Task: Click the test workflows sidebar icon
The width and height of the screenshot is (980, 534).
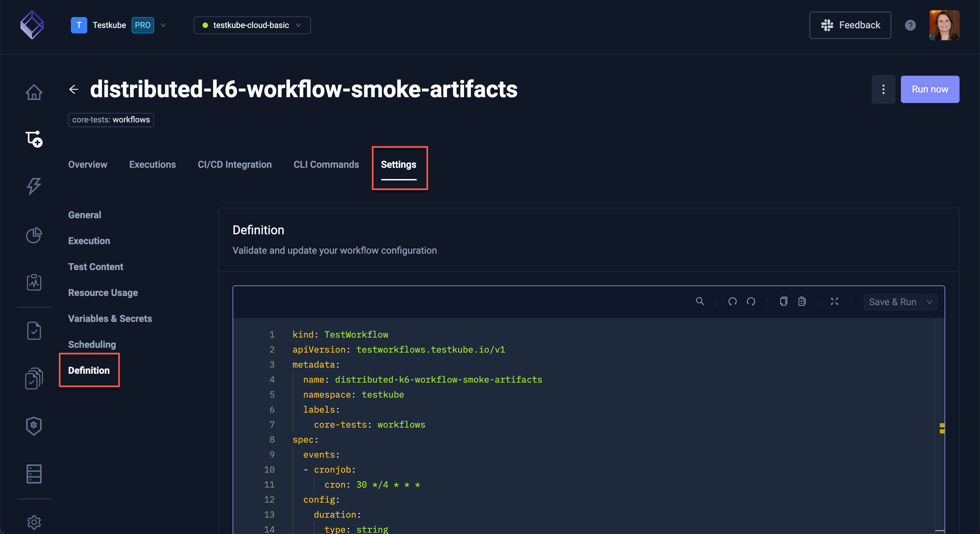Action: [x=34, y=139]
